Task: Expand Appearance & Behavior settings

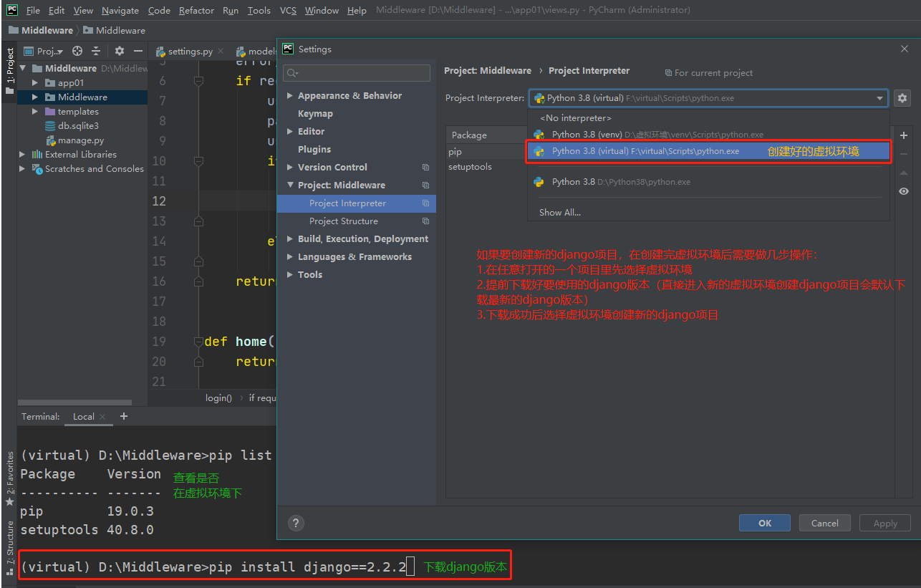Action: coord(290,96)
